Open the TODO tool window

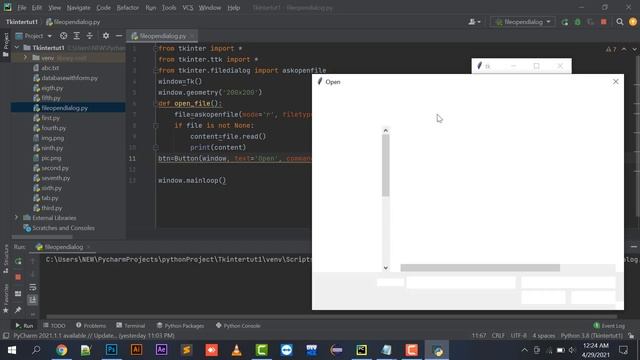(54, 326)
